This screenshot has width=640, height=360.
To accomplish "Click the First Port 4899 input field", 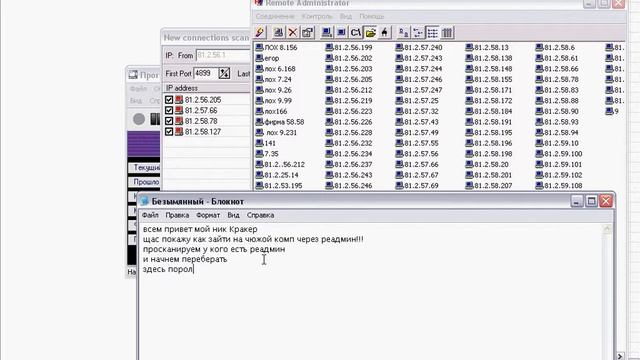I will [x=206, y=73].
